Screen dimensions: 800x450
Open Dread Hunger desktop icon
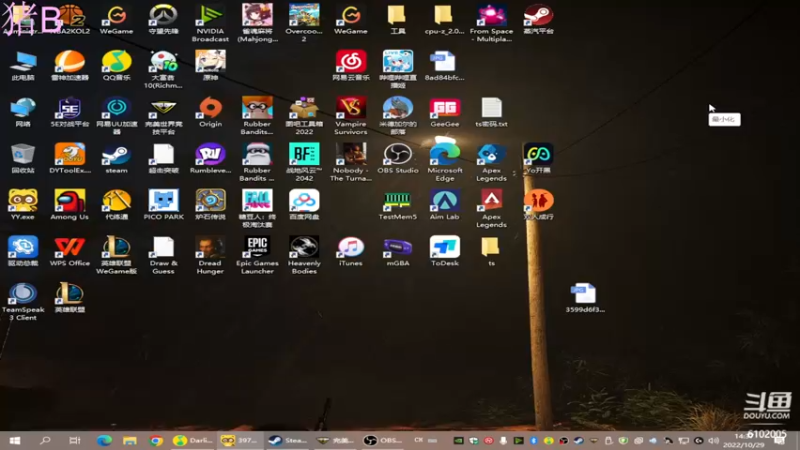(x=210, y=255)
